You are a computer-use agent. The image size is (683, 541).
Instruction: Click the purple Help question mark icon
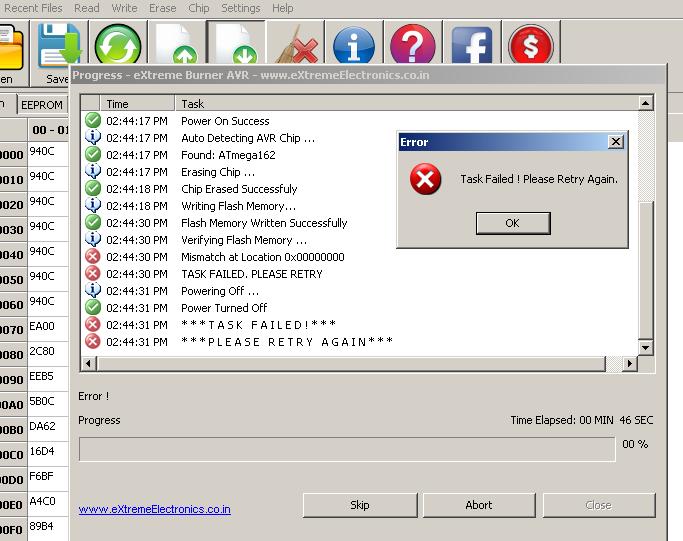[x=413, y=45]
